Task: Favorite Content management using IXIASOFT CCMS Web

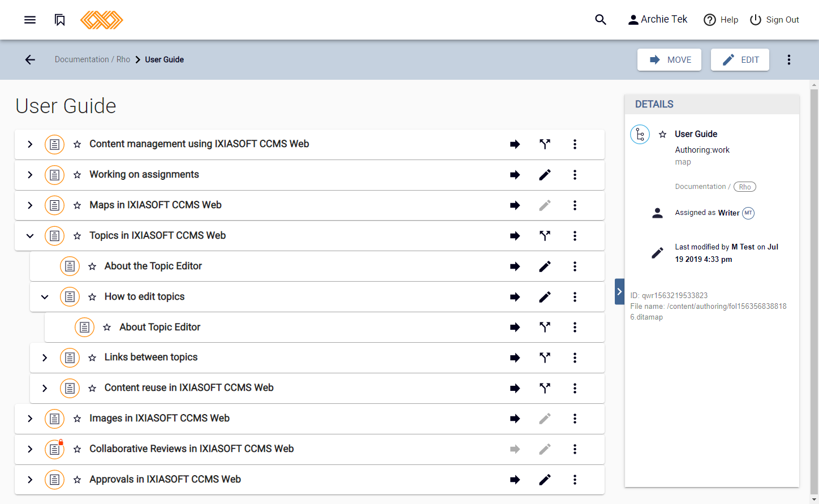Action: click(77, 144)
